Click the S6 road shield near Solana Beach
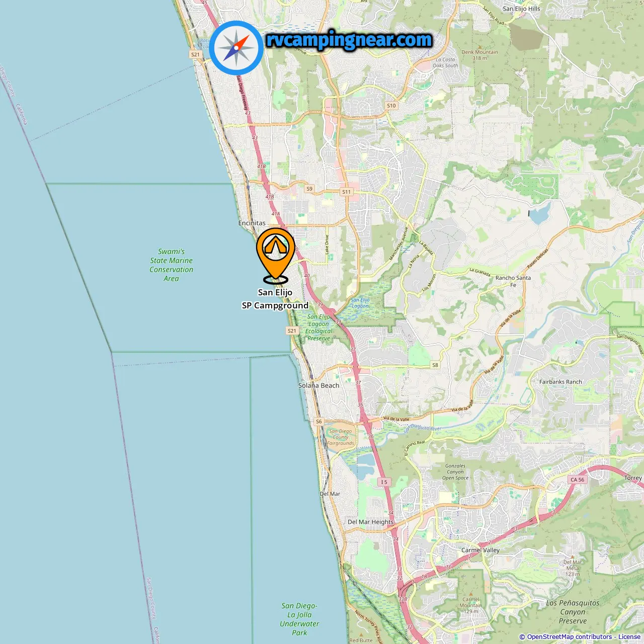 [x=318, y=422]
